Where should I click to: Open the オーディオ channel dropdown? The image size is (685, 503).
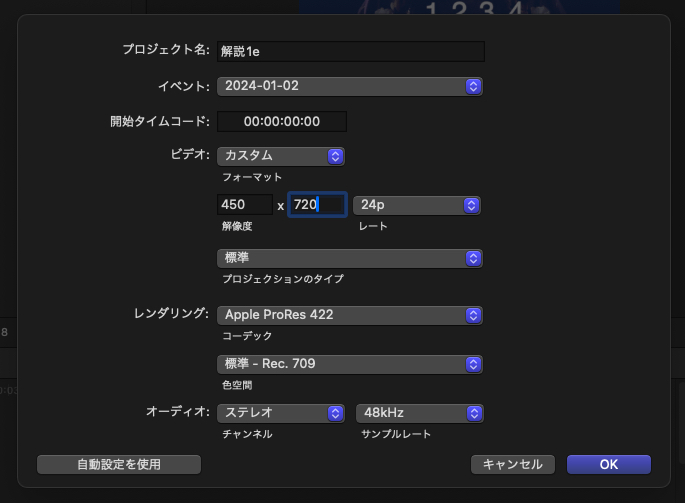[x=272, y=413]
